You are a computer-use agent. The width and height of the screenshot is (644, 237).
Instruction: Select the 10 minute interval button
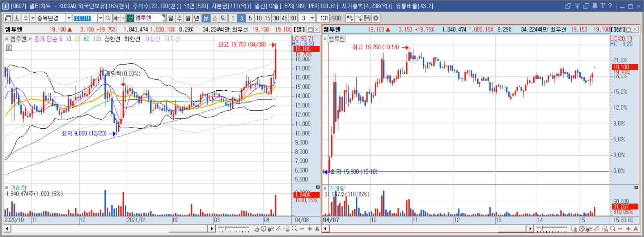point(259,18)
